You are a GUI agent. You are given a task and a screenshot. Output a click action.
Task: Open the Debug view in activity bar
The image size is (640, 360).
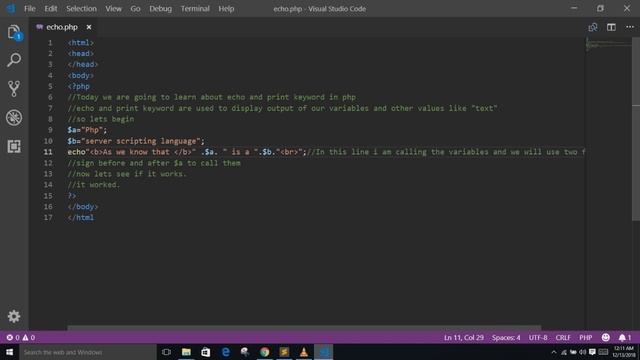coord(14,118)
